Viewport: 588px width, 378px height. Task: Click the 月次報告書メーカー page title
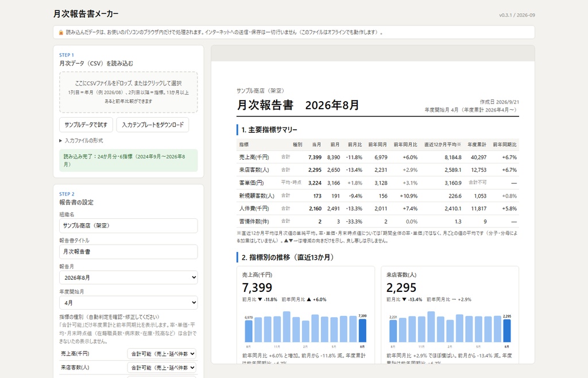click(x=86, y=14)
